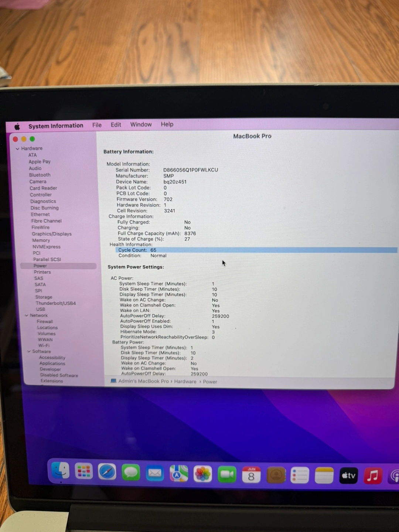Open Notes from the Dock
The height and width of the screenshot is (532, 399).
[324, 475]
